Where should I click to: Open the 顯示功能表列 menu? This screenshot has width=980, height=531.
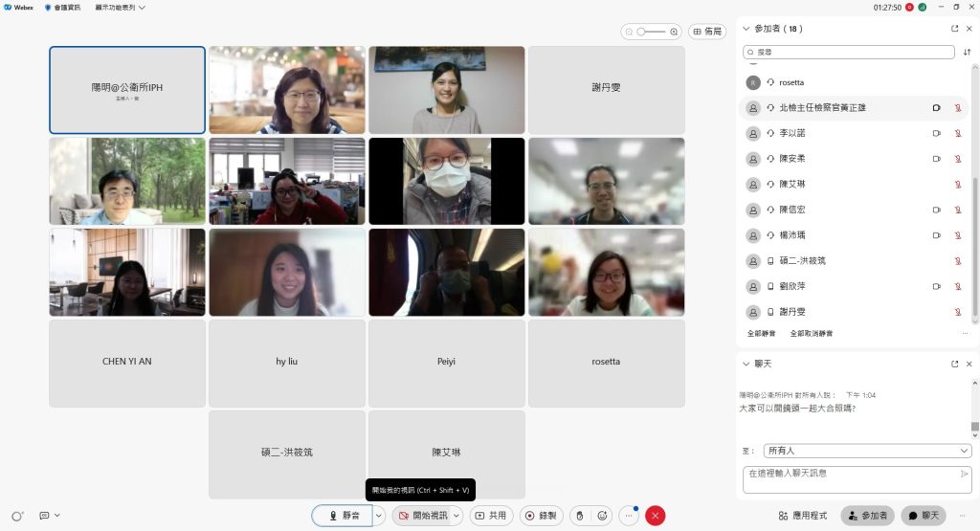point(121,8)
